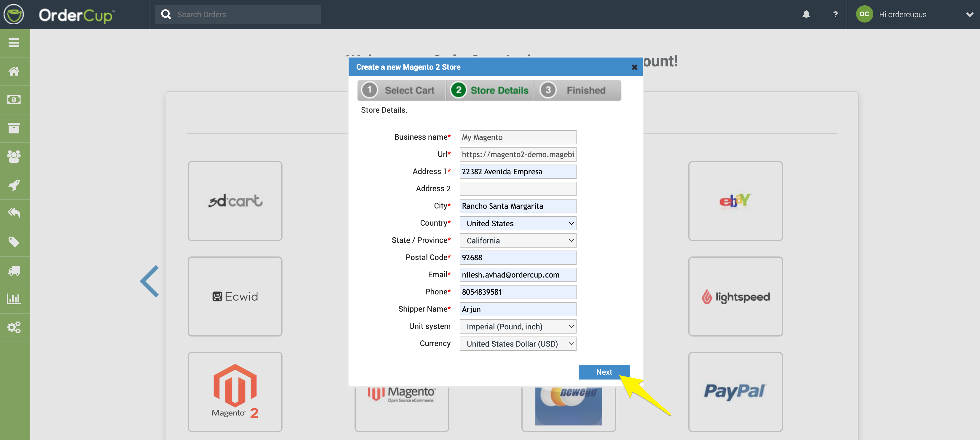Viewport: 980px width, 440px height.
Task: Click the help question mark icon
Action: click(835, 15)
